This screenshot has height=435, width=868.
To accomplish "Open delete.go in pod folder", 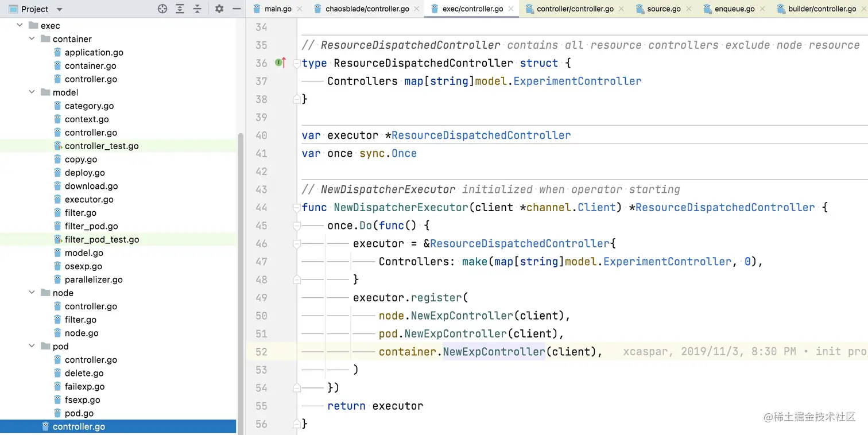I will coord(84,373).
